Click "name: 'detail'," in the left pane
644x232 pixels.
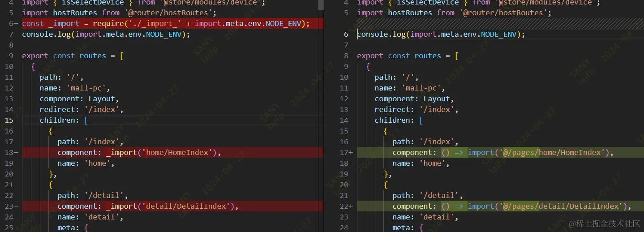tap(90, 217)
